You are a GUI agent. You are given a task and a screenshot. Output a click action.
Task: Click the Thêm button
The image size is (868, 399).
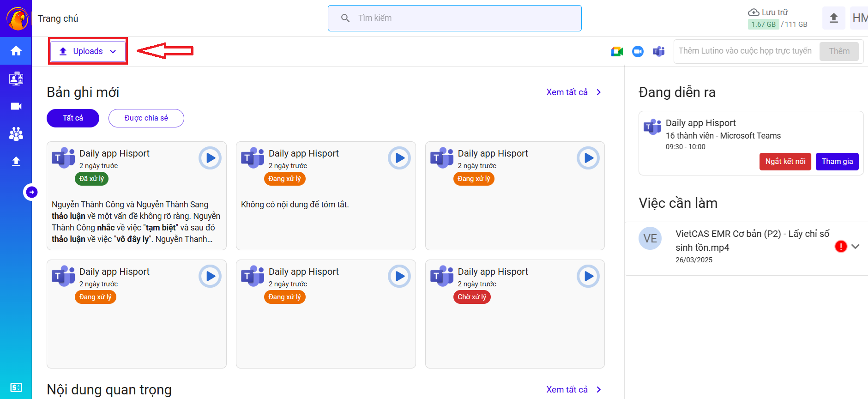click(x=839, y=51)
